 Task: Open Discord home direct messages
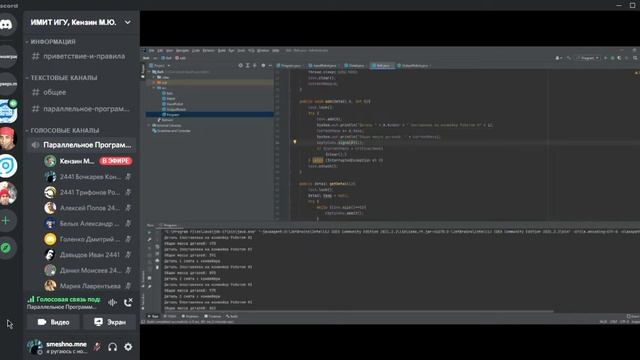tap(7, 24)
